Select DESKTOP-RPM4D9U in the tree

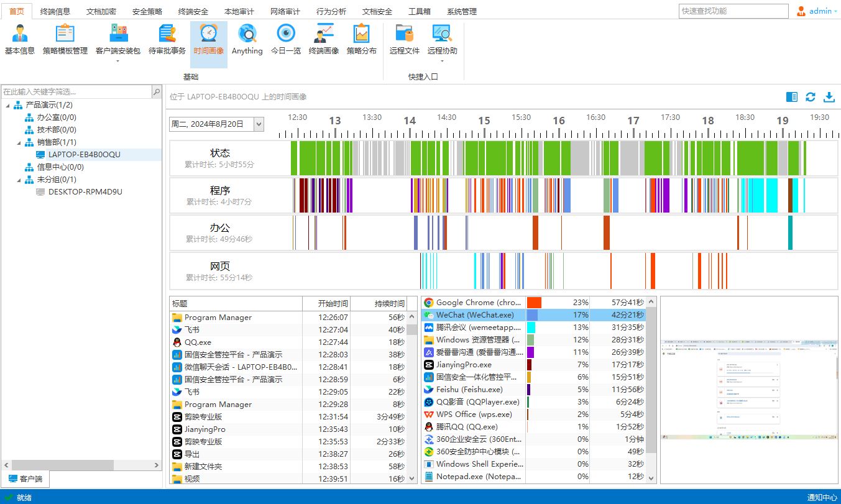tap(85, 192)
